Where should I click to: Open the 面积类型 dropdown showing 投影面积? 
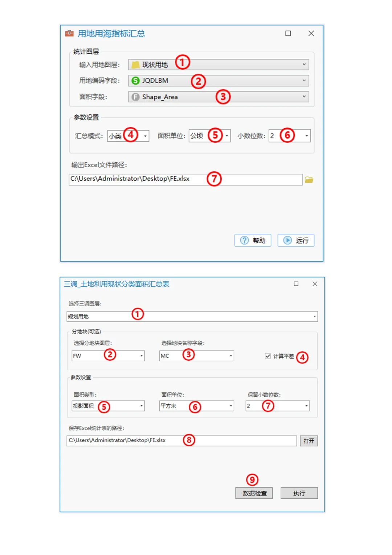point(141,406)
